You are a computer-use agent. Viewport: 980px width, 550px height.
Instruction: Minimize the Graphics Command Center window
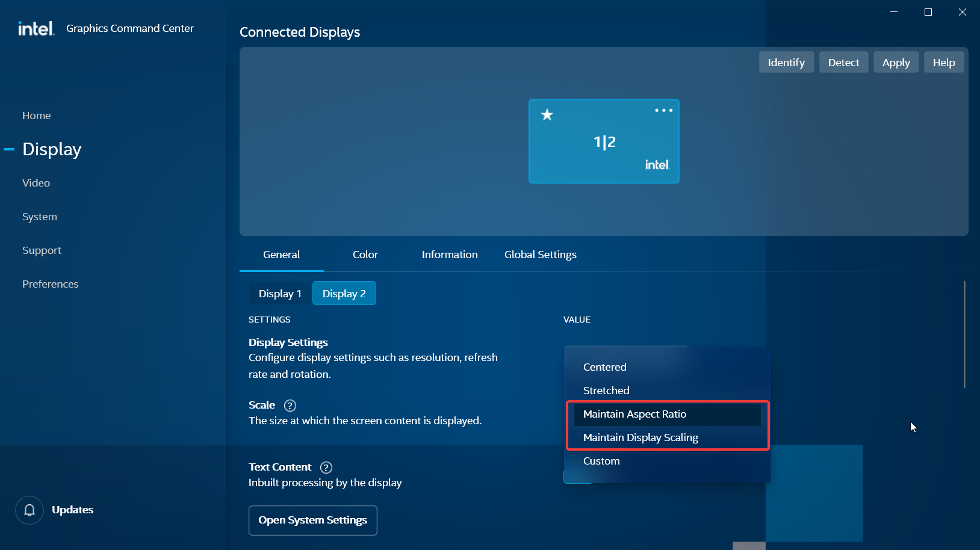click(x=894, y=12)
